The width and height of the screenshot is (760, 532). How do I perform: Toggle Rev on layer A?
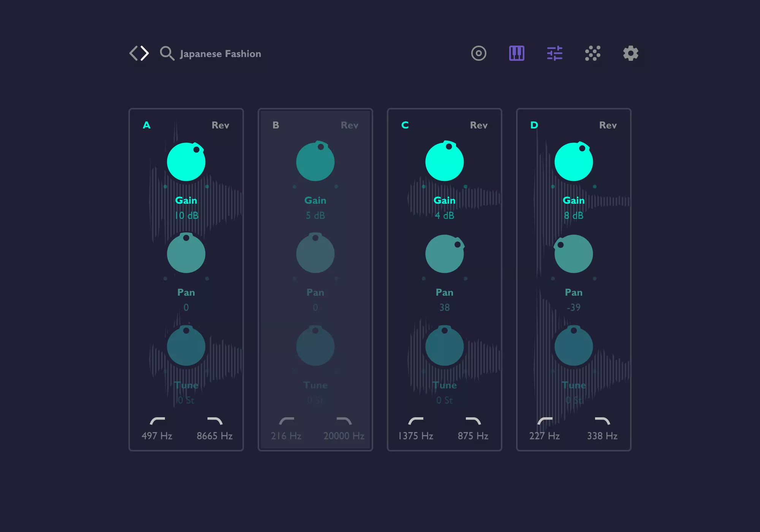[x=220, y=125]
